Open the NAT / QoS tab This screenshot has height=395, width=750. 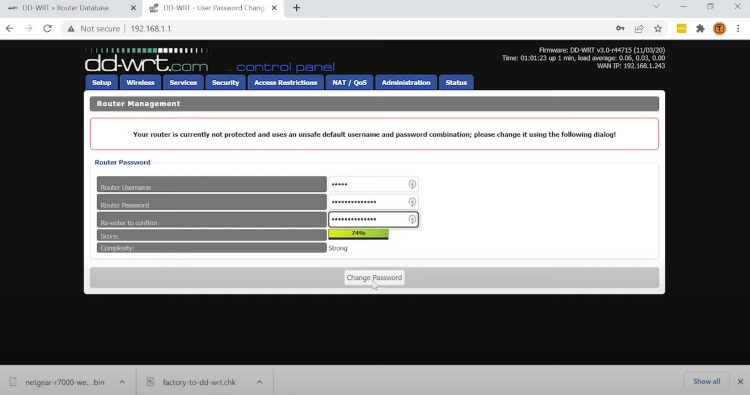[350, 82]
